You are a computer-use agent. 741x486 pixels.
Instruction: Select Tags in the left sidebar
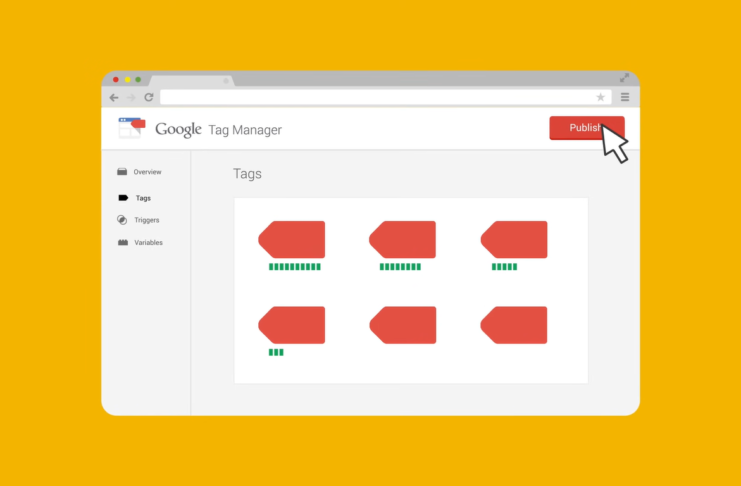point(143,198)
